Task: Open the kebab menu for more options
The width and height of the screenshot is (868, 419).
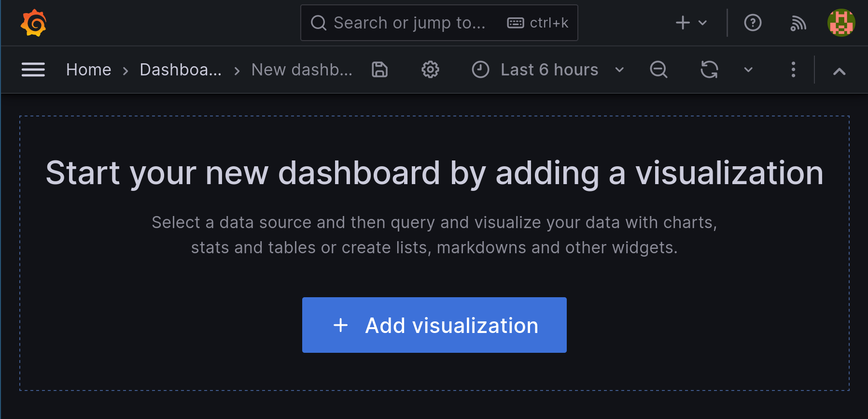Action: coord(793,70)
